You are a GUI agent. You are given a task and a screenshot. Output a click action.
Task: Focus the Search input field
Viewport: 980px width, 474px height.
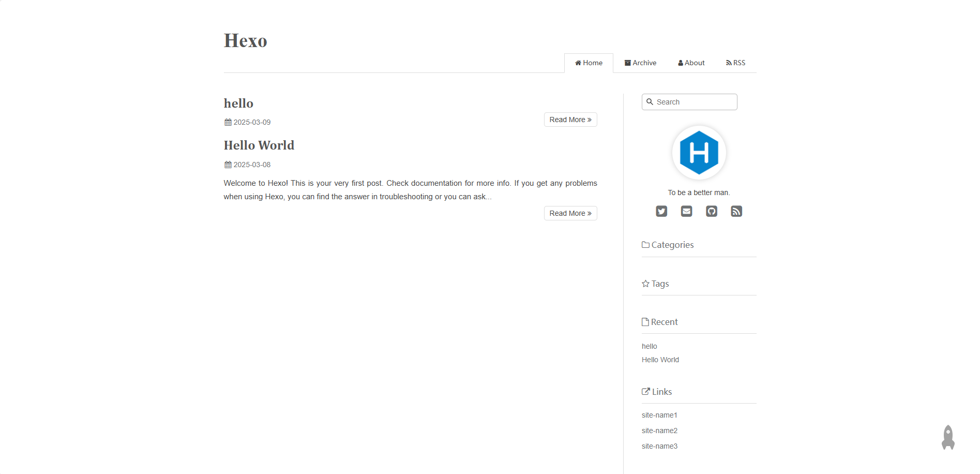[689, 102]
